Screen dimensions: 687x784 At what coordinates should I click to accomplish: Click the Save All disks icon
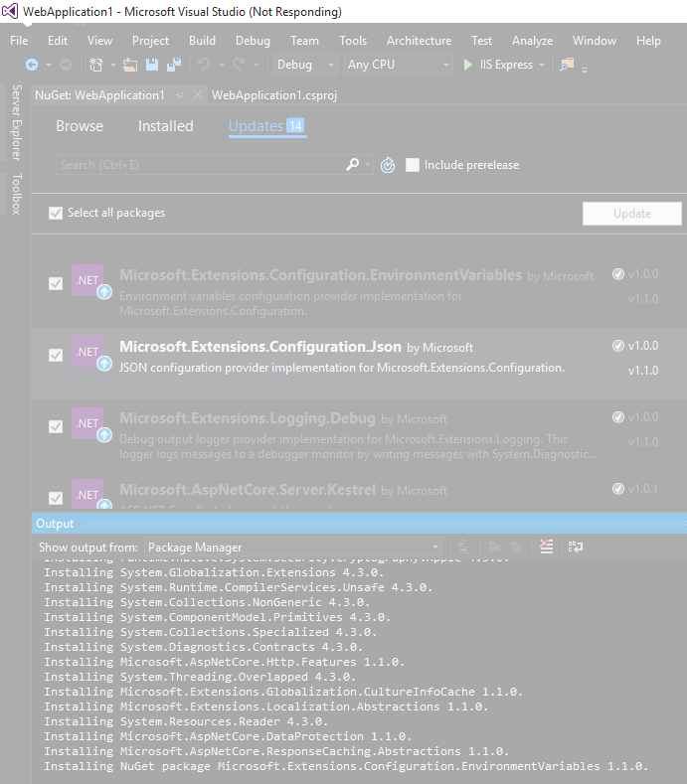click(x=174, y=65)
